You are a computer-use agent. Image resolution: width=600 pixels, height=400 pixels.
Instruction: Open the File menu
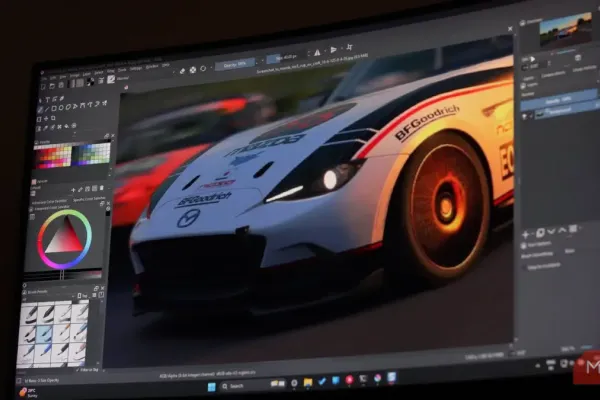tap(44, 78)
